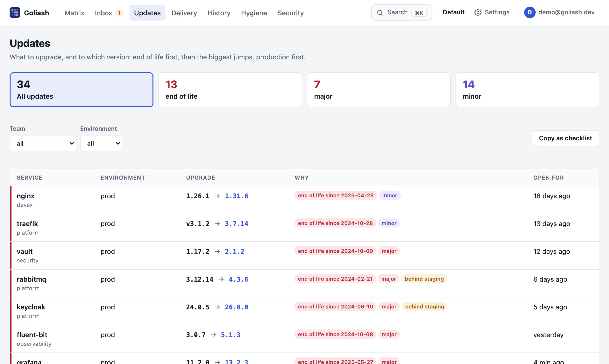
Task: Open the Environment filter dropdown
Action: pos(101,143)
